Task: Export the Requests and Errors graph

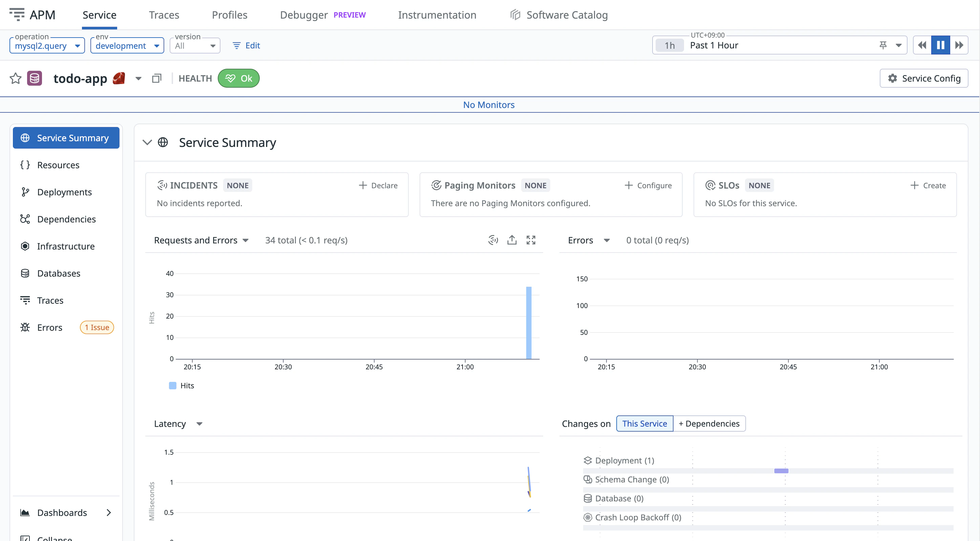Action: click(512, 240)
